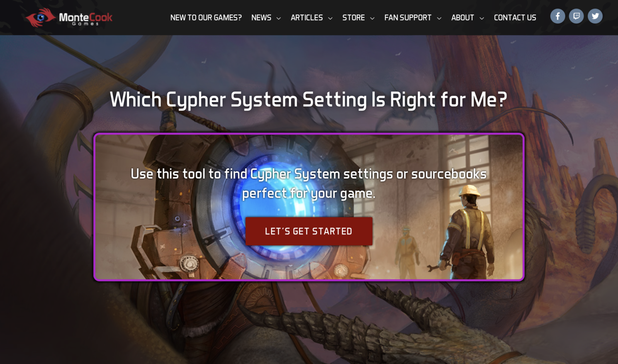
Task: Expand the Fan Support dropdown chevron
Action: pyautogui.click(x=439, y=18)
